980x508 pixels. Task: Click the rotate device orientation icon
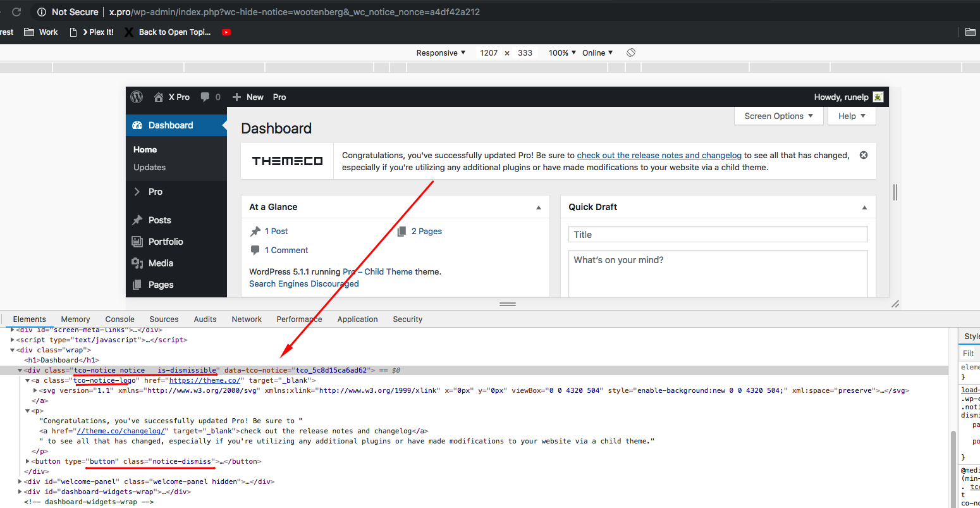point(631,53)
